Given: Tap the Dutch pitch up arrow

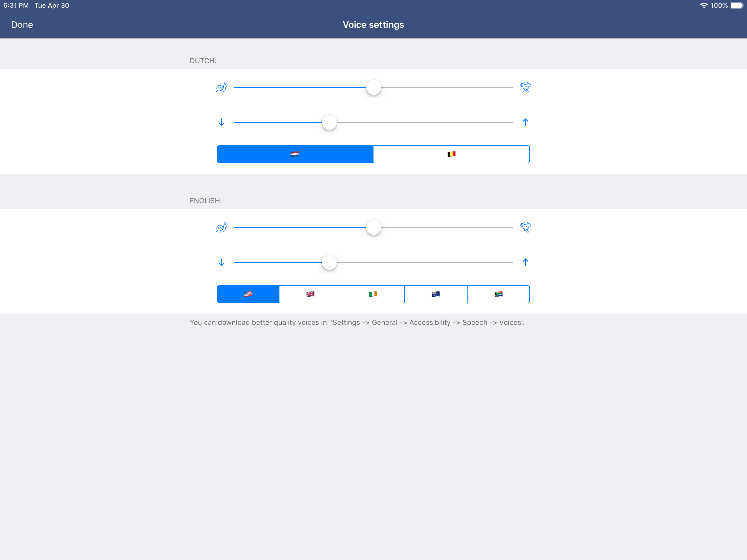Looking at the screenshot, I should point(526,122).
